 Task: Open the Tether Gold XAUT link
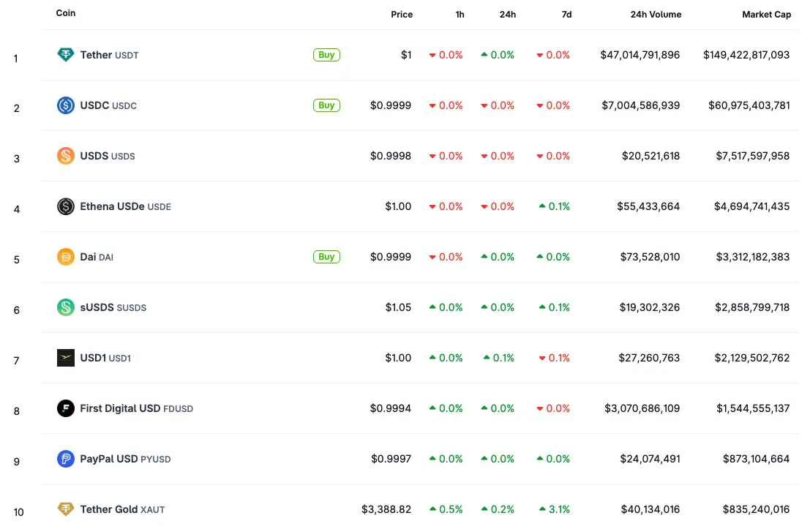[122, 509]
